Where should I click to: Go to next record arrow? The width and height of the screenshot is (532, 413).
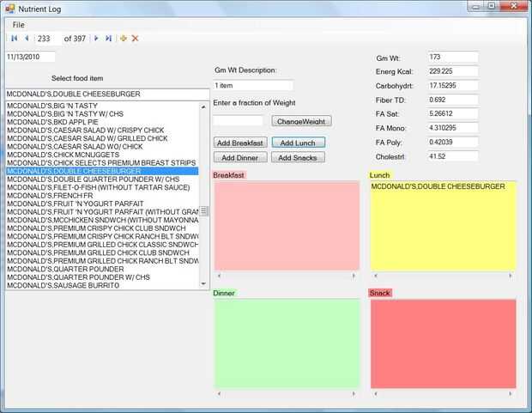coord(96,39)
